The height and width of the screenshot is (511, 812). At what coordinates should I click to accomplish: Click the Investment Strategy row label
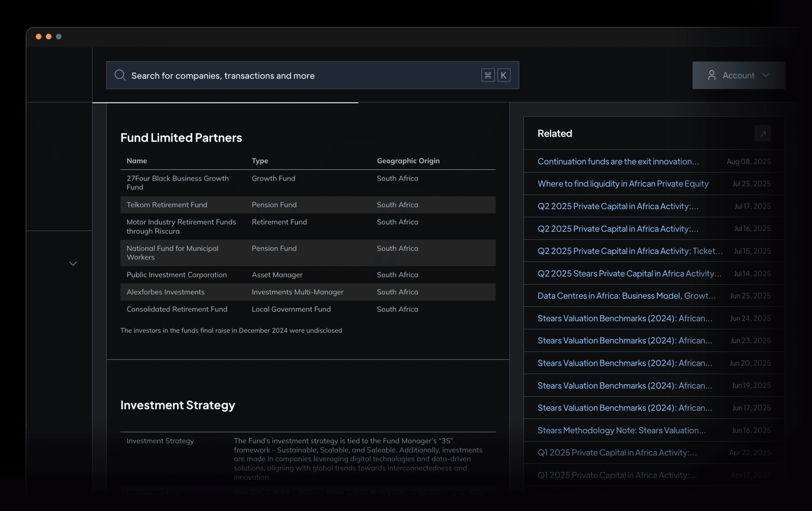coord(160,441)
